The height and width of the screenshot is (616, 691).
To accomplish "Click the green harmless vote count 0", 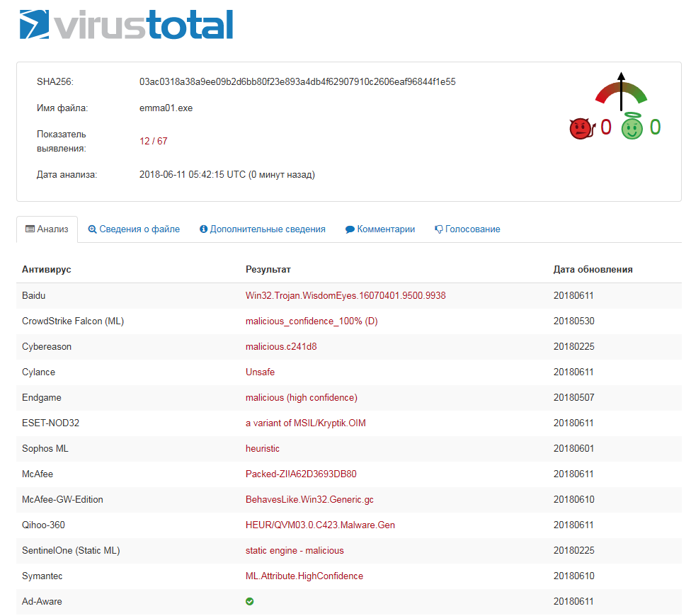I will tap(656, 127).
